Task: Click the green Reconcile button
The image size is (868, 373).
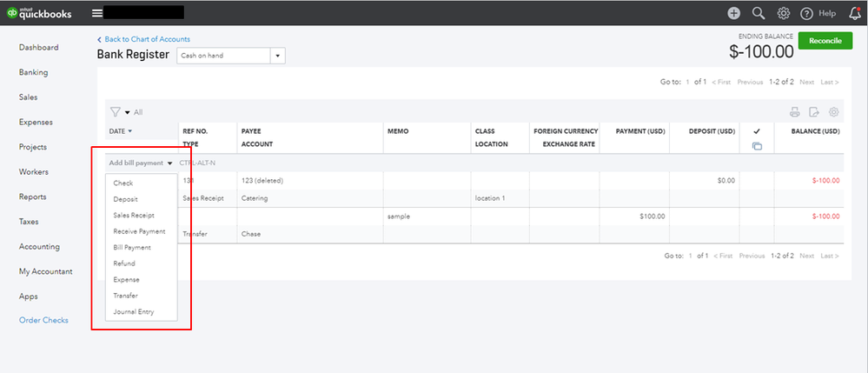Action: coord(825,41)
